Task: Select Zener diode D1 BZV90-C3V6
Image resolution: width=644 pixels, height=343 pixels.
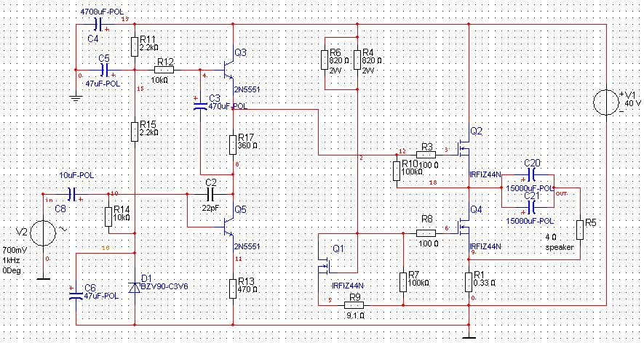Action: (135, 287)
